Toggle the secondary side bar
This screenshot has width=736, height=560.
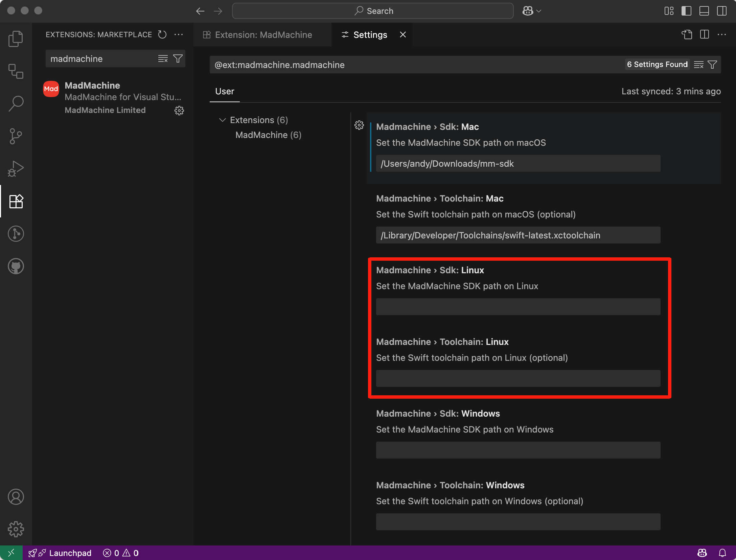[722, 11]
